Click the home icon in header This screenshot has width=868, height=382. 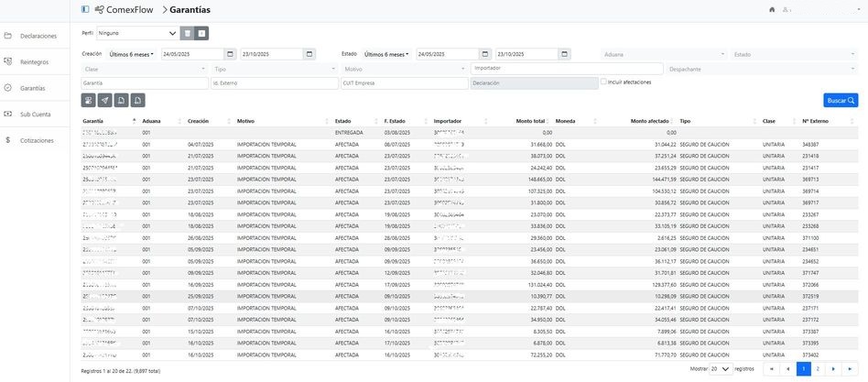pyautogui.click(x=772, y=9)
